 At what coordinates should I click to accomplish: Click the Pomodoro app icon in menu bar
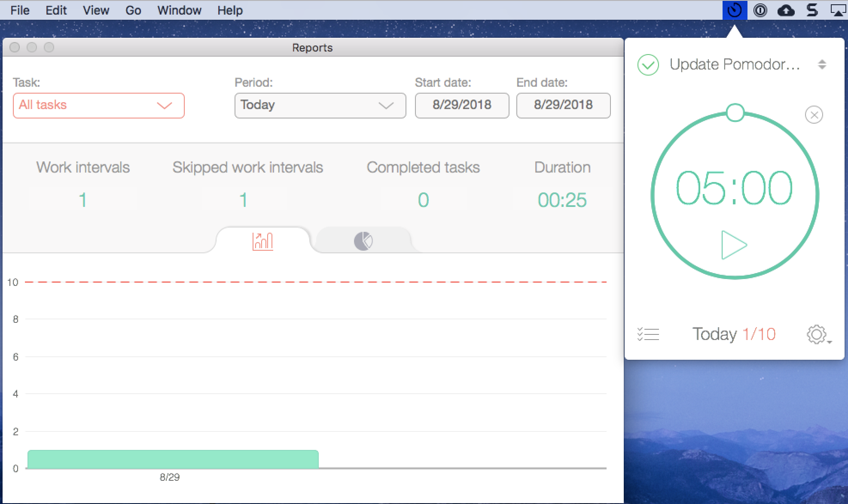pyautogui.click(x=735, y=9)
